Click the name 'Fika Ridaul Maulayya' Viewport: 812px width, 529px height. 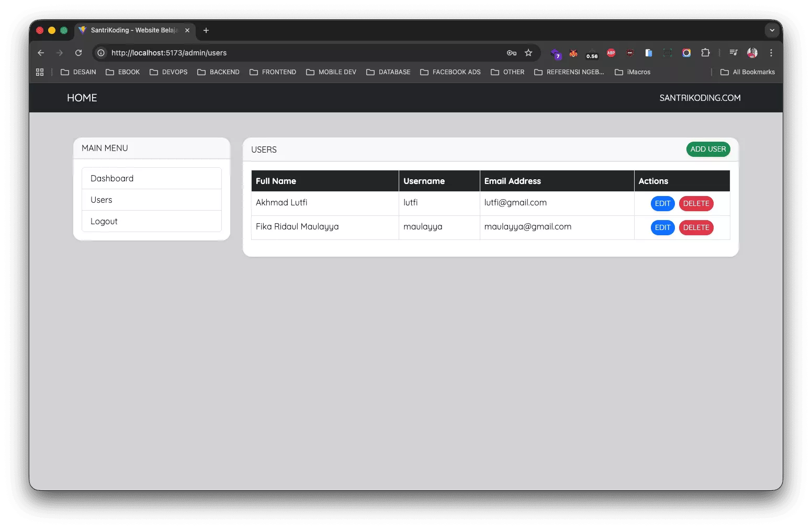[x=297, y=226]
